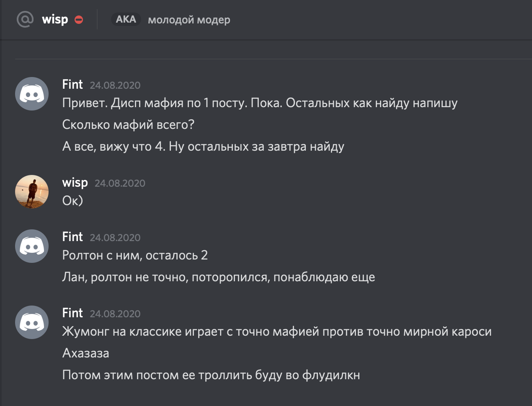Expand the first message from Fint
Image resolution: width=532 pixels, height=406 pixels.
[x=260, y=103]
